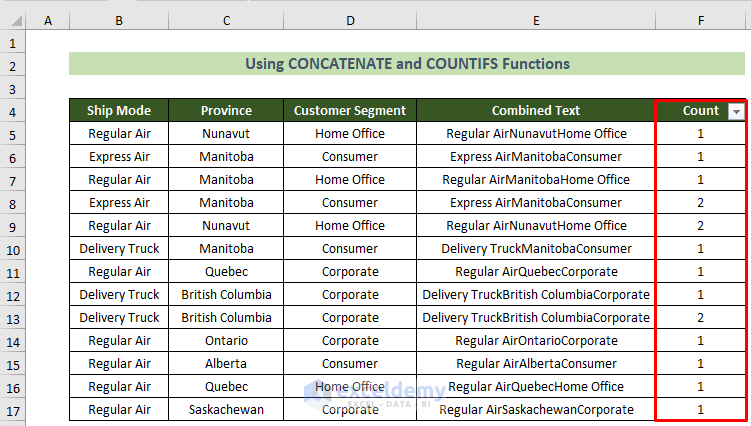Select 'Regular AirSaskachewanCorporate' cell
This screenshot has height=426, width=751.
(x=536, y=409)
